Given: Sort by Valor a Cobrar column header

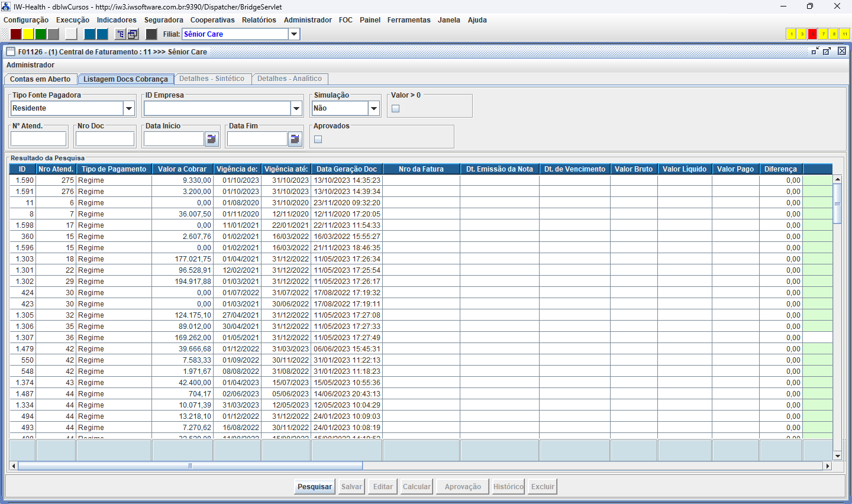Looking at the screenshot, I should (182, 169).
